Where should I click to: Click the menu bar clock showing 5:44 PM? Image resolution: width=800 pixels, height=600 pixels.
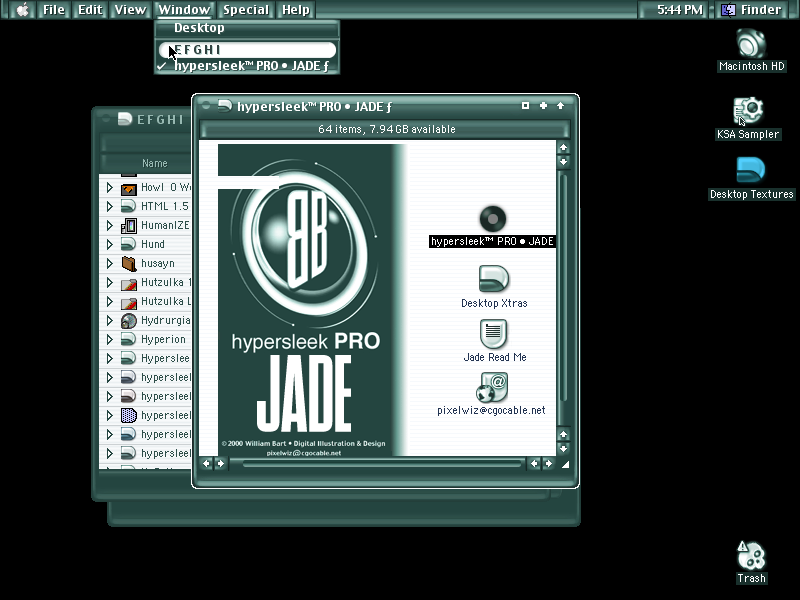click(x=680, y=10)
